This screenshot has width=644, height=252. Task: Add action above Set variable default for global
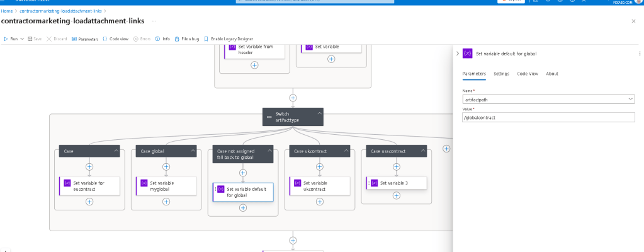(243, 173)
